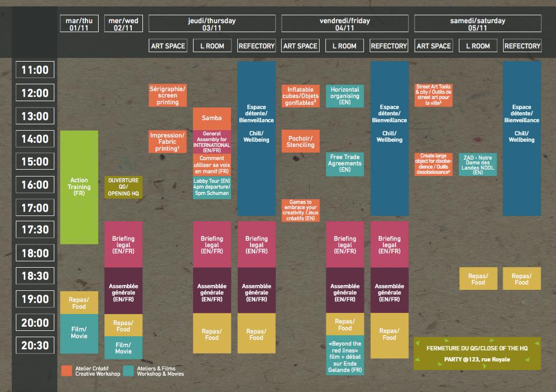Open the Horizontal organising (EN) session
The width and height of the screenshot is (556, 392).
344,96
